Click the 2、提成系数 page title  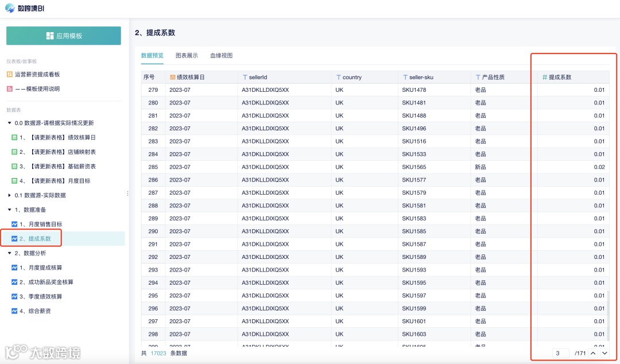pyautogui.click(x=155, y=33)
